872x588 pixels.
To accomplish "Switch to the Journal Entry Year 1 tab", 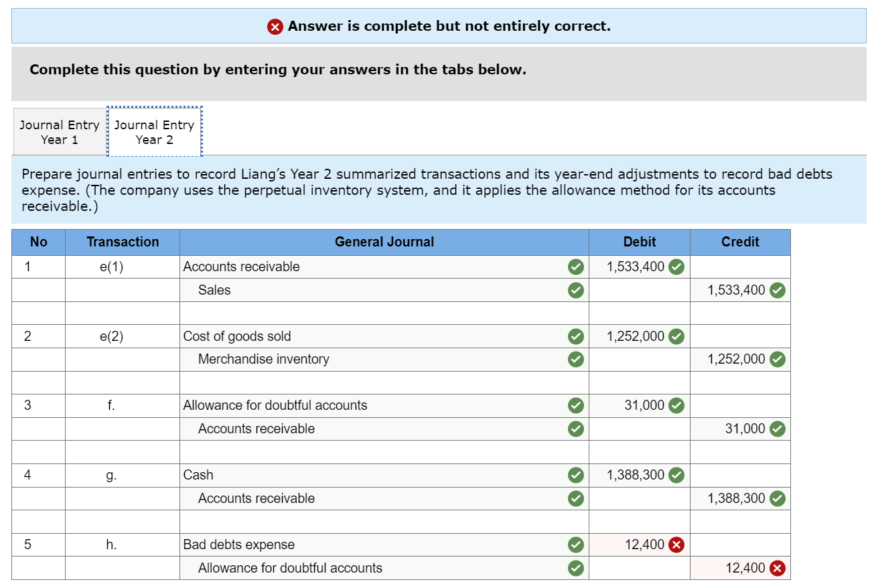I will 58,131.
